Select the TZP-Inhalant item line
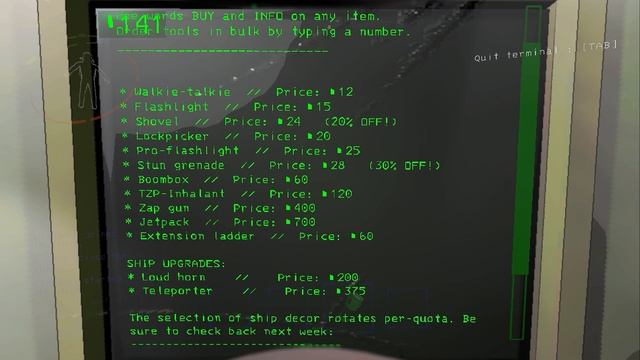Image resolution: width=640 pixels, height=360 pixels. (x=238, y=193)
